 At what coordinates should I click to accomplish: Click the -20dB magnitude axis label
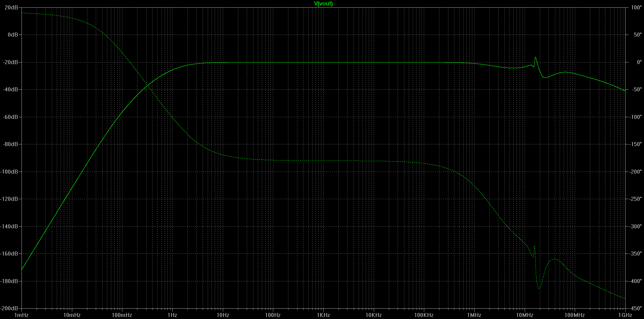(x=11, y=62)
